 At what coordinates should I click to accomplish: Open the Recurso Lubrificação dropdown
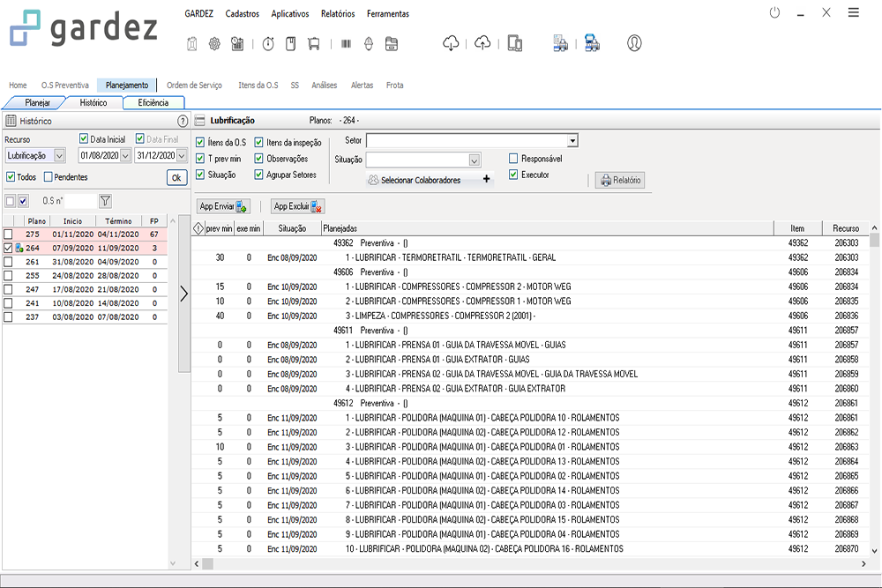point(59,156)
